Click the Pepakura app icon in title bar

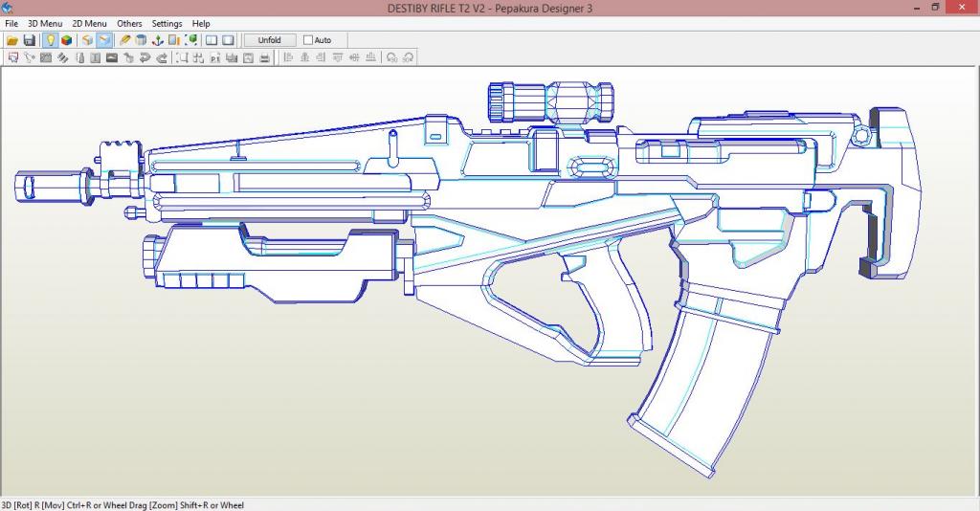click(7, 8)
